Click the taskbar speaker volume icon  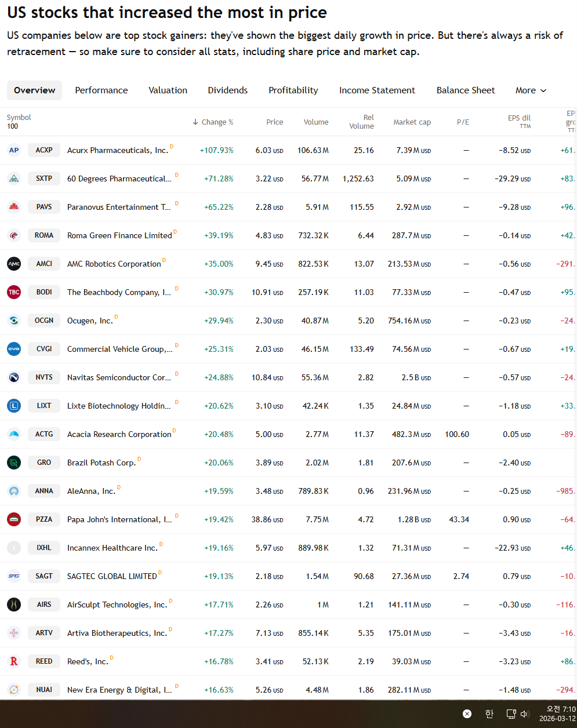pyautogui.click(x=525, y=714)
